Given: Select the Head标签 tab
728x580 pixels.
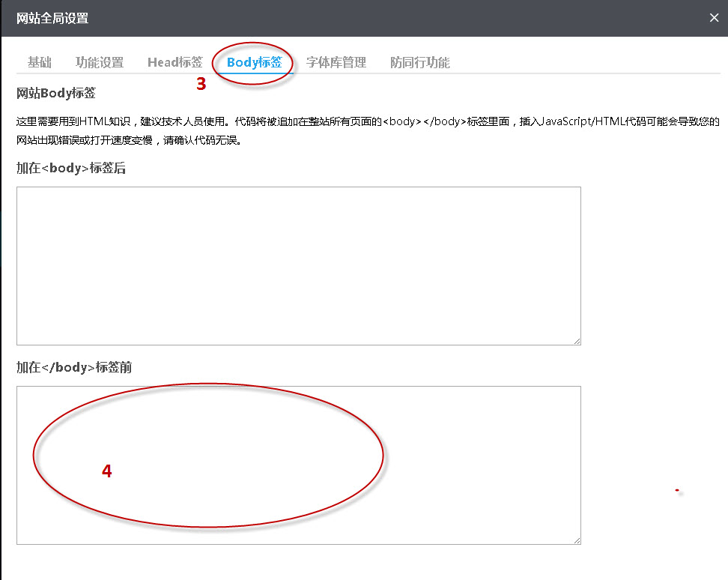Looking at the screenshot, I should [175, 63].
